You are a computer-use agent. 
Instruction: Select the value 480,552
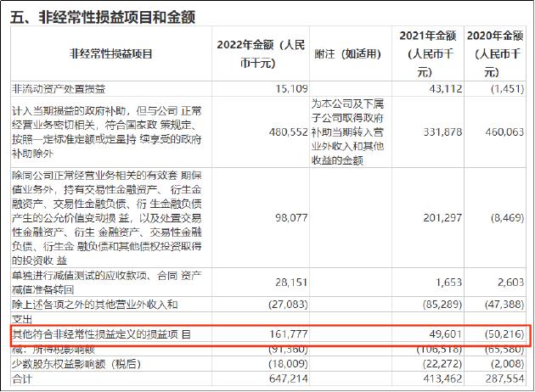coord(289,132)
